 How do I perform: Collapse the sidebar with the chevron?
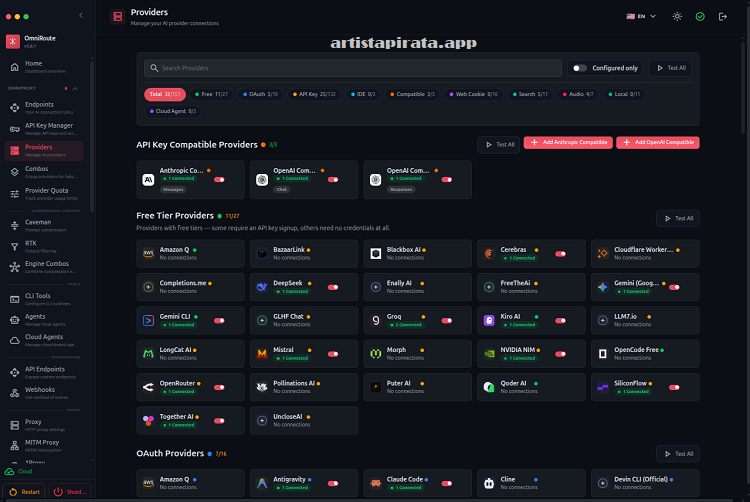click(x=81, y=15)
